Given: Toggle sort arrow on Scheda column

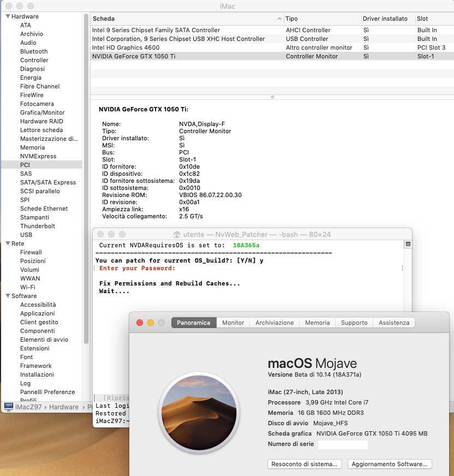Looking at the screenshot, I should pos(279,19).
